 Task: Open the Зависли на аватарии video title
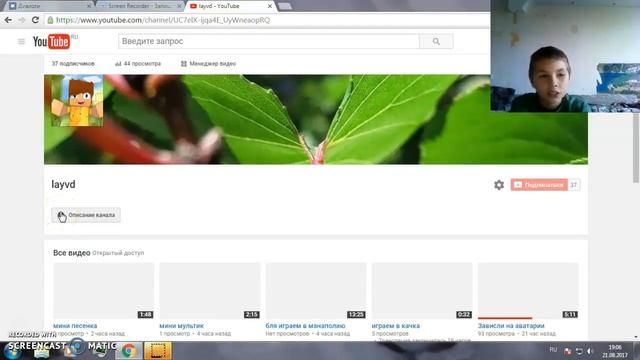(511, 326)
